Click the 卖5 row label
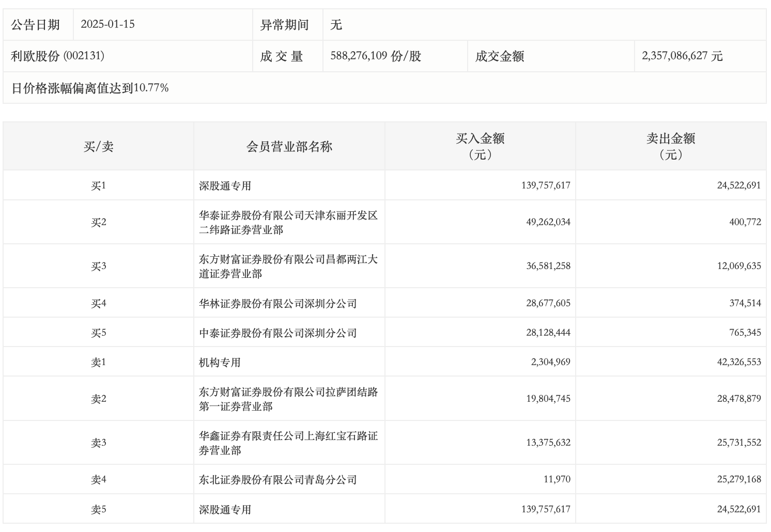The image size is (771, 532). (x=98, y=510)
